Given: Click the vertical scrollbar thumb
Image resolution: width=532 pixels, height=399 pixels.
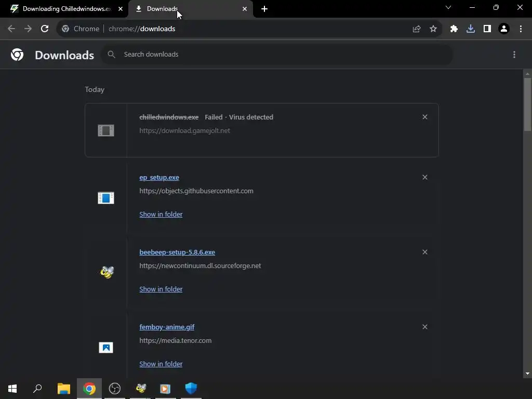Looking at the screenshot, I should click(x=527, y=104).
